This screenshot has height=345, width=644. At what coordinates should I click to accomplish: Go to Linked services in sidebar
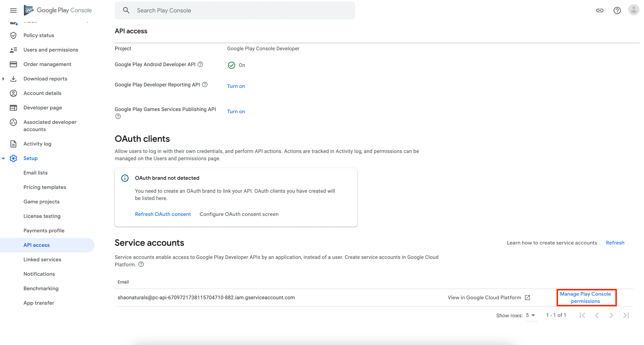pyautogui.click(x=42, y=259)
